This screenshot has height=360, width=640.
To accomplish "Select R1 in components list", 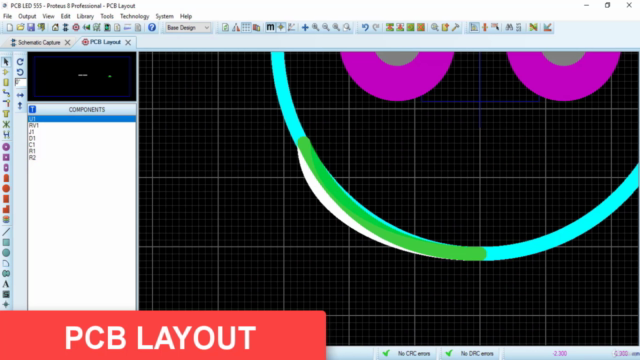I will tap(82, 151).
